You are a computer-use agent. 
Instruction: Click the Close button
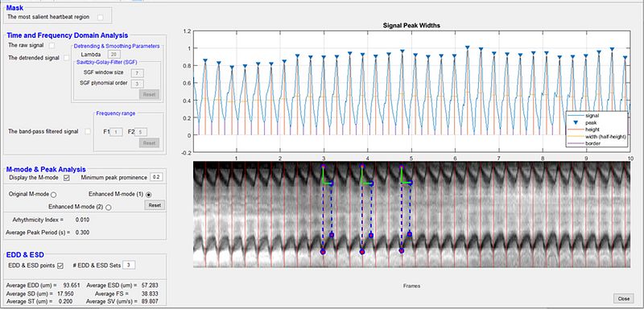point(623,299)
